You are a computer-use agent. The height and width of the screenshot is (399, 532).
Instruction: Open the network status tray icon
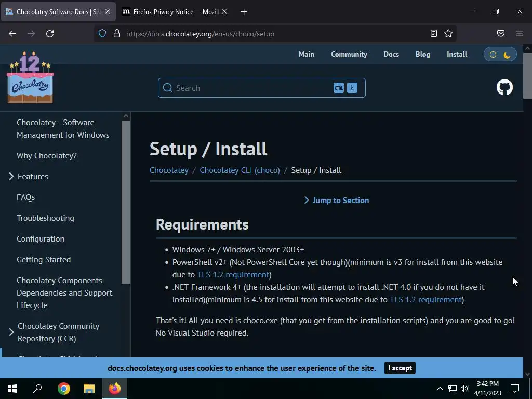pyautogui.click(x=453, y=389)
